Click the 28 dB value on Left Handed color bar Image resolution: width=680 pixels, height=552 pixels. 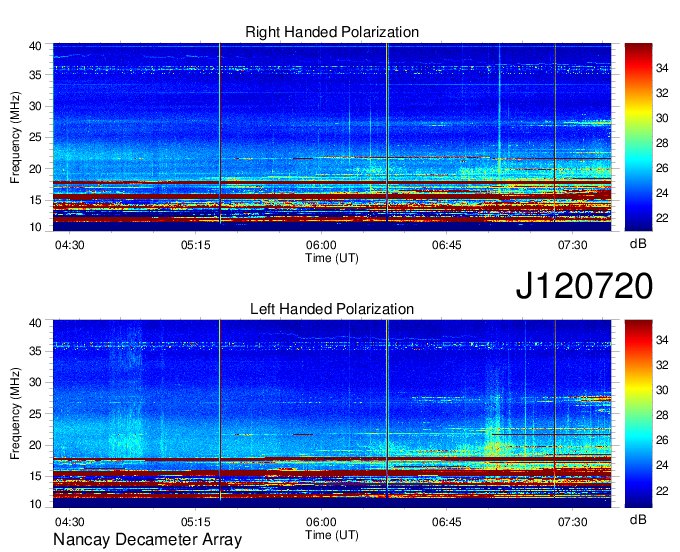pos(662,415)
